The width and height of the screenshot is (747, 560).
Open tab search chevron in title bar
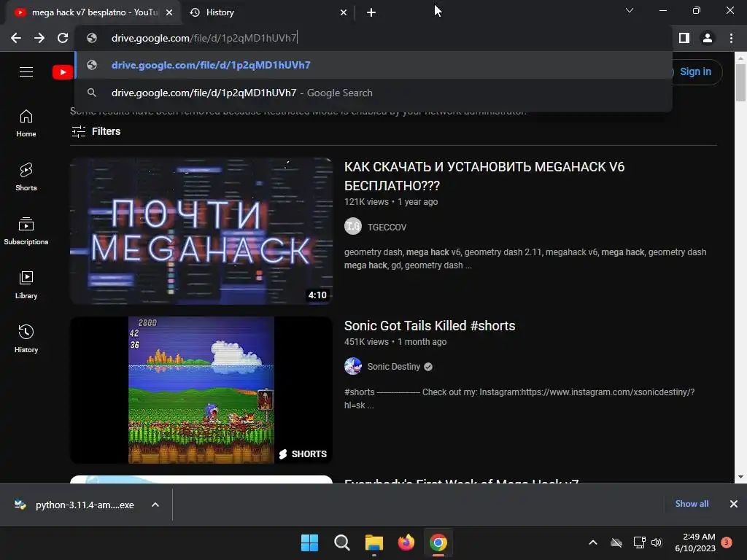(630, 10)
